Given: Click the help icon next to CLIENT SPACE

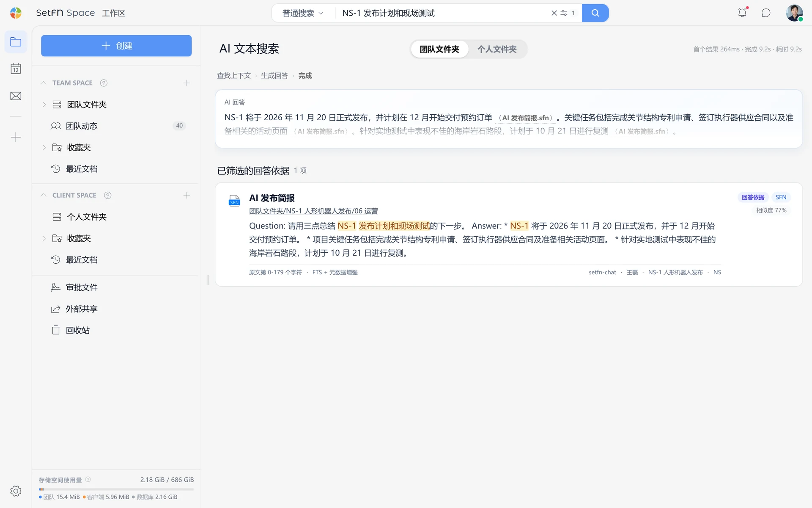Looking at the screenshot, I should (108, 195).
